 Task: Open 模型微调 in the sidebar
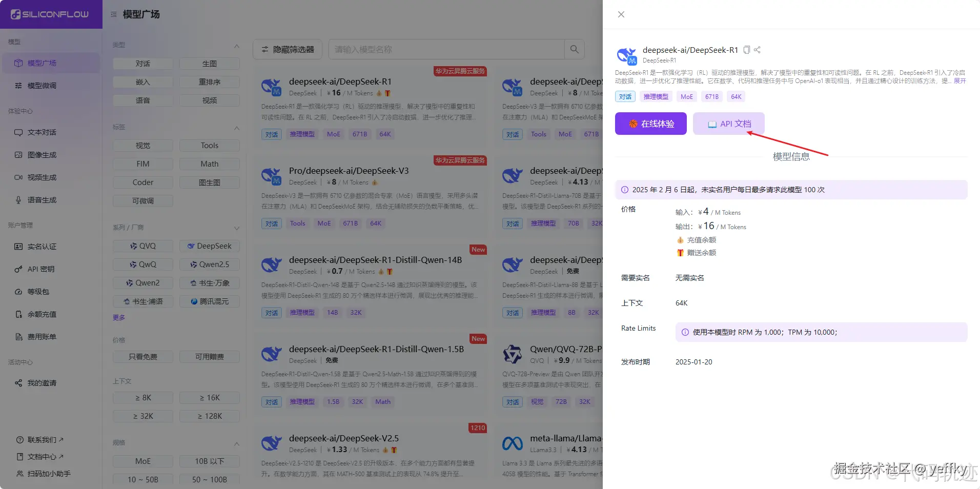tap(50, 86)
